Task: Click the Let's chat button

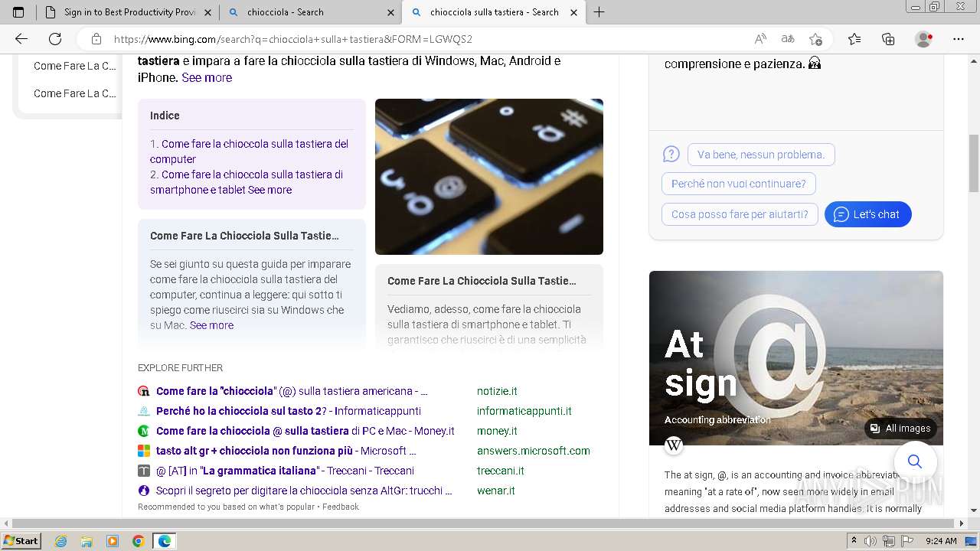Action: [x=868, y=214]
